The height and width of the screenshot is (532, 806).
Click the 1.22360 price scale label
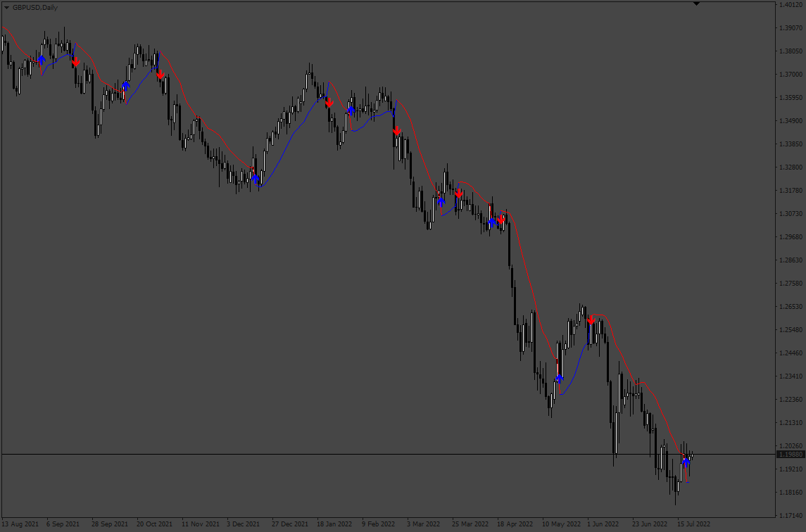tap(791, 400)
